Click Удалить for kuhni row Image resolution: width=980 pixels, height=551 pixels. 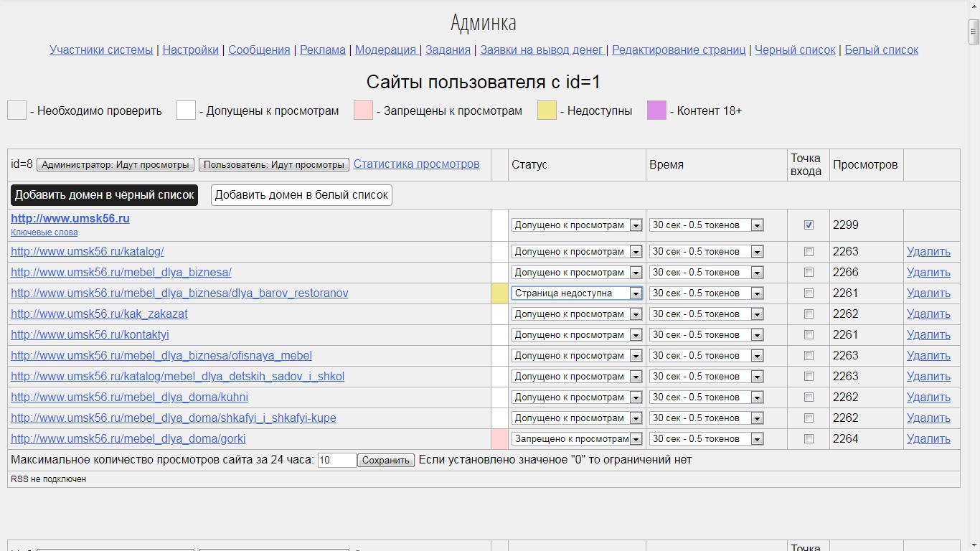pyautogui.click(x=928, y=397)
